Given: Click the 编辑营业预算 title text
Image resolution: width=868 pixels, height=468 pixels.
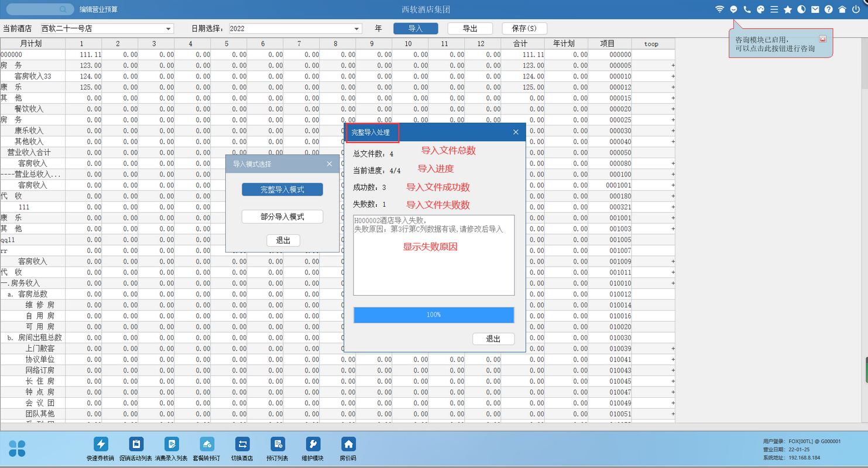Looking at the screenshot, I should click(x=99, y=9).
